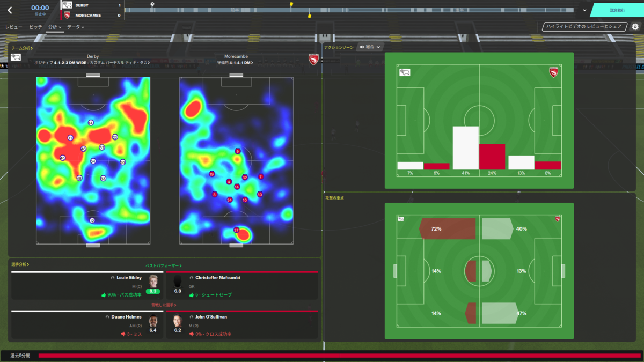Click Christoffer Mafoumbi's silhouette portrait
The width and height of the screenshot is (644, 362).
[178, 282]
